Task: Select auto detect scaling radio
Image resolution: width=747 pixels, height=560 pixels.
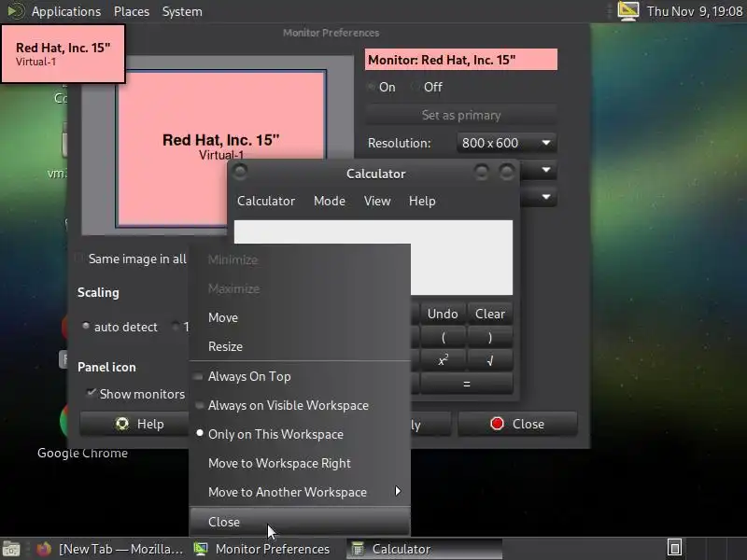Action: [120, 327]
